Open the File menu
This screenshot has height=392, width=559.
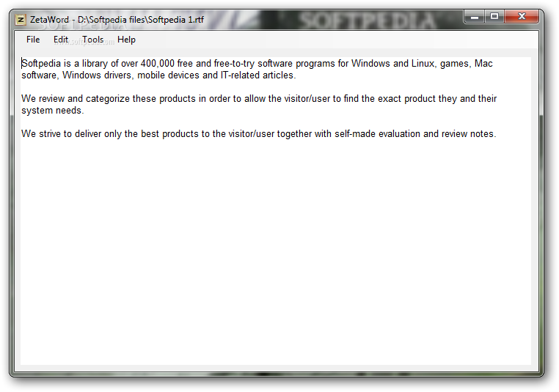[33, 40]
